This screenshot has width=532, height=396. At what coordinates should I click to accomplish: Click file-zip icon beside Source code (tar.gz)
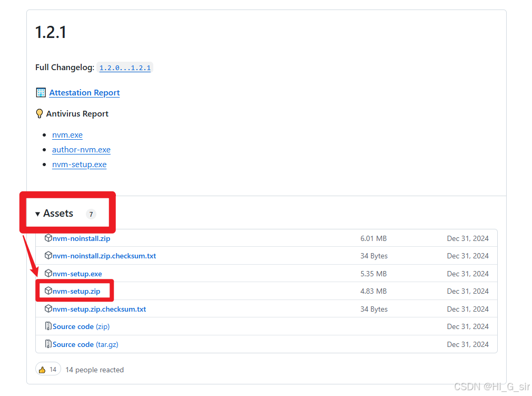point(48,344)
